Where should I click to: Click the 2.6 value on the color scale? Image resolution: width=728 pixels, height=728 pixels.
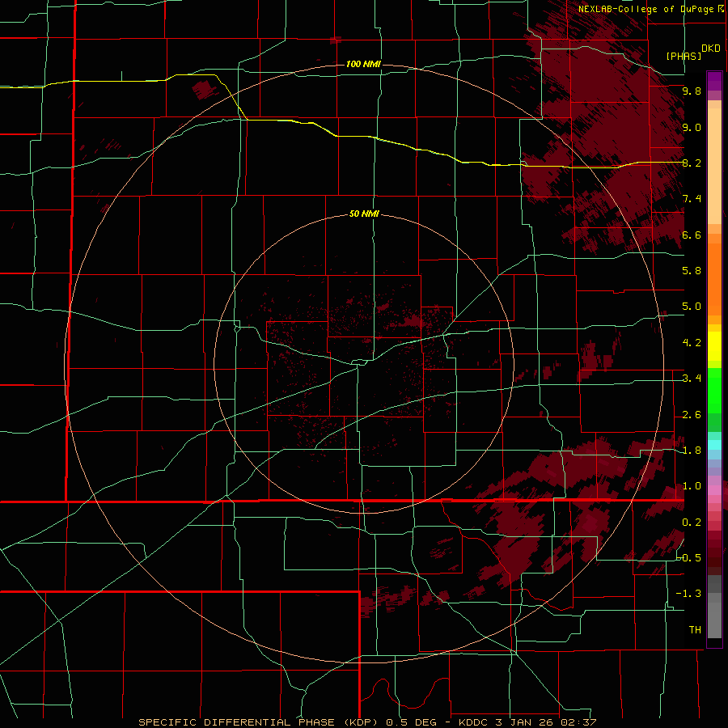[x=692, y=415]
